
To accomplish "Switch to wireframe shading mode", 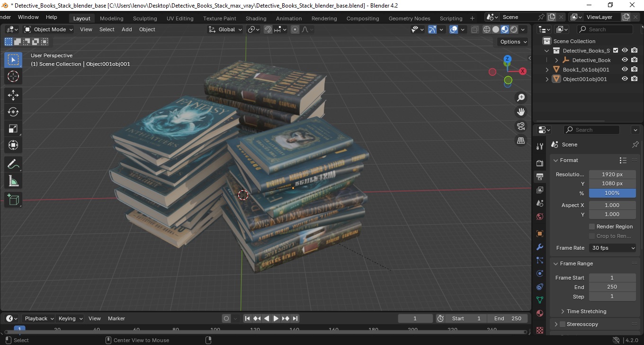I will coord(486,29).
